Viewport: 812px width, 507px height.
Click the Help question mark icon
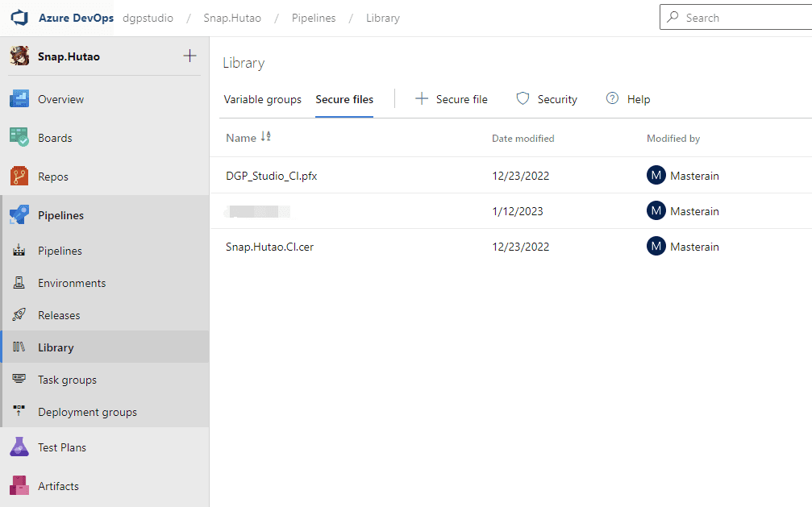[612, 98]
